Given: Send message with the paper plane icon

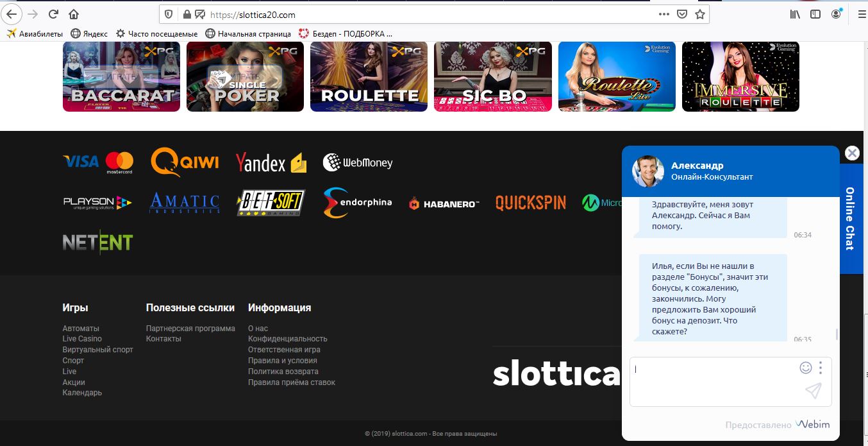Looking at the screenshot, I should 814,391.
